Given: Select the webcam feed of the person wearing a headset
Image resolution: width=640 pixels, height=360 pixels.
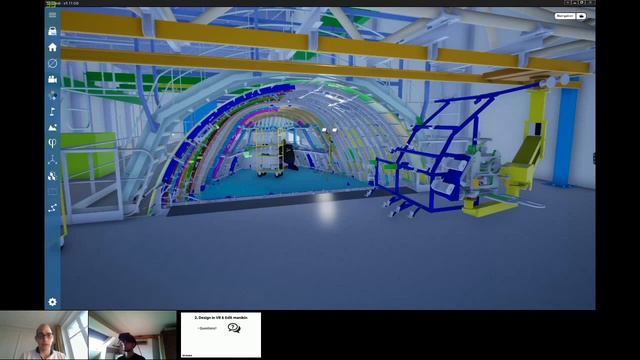Looking at the screenshot, I should click(133, 335).
